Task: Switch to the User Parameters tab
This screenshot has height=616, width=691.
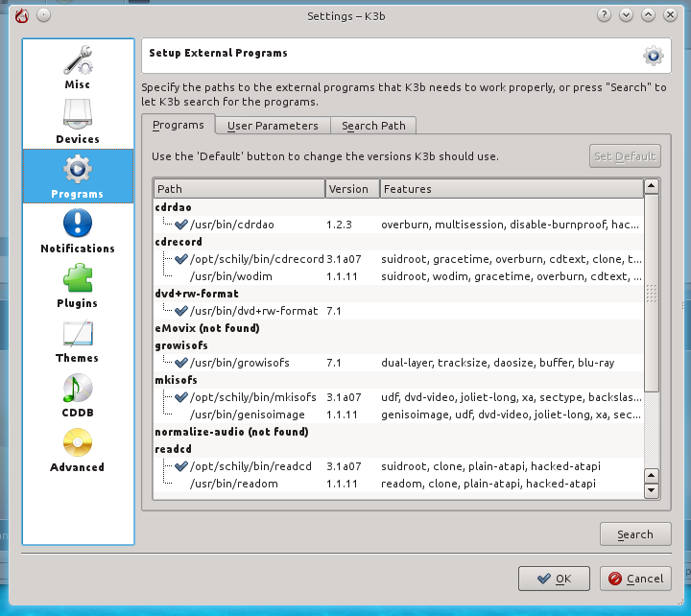Action: coord(273,126)
